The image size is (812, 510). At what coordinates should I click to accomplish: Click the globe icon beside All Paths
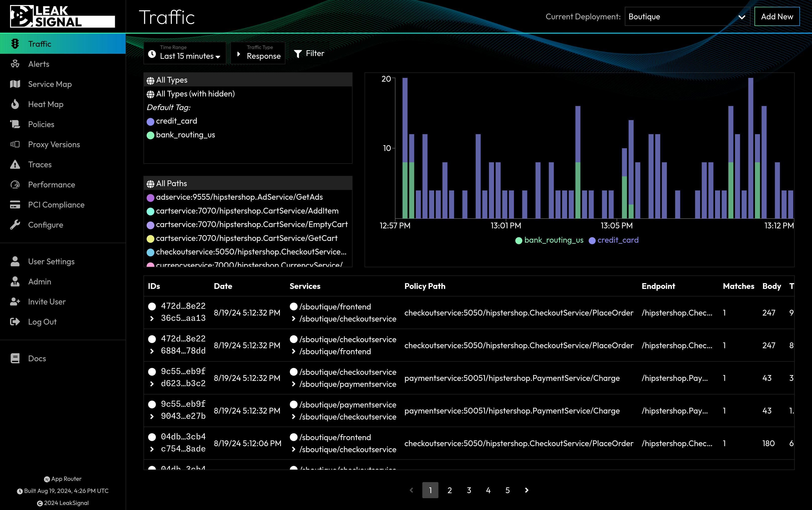[x=150, y=184]
